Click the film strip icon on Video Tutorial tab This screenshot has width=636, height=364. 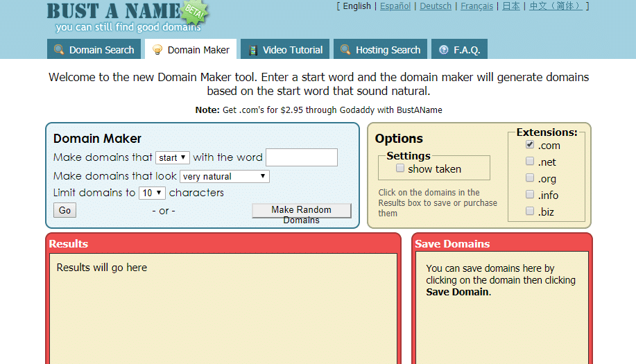pyautogui.click(x=253, y=50)
